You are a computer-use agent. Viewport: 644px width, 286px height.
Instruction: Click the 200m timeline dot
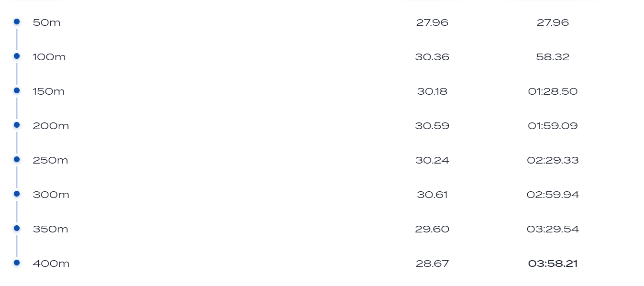pos(17,125)
